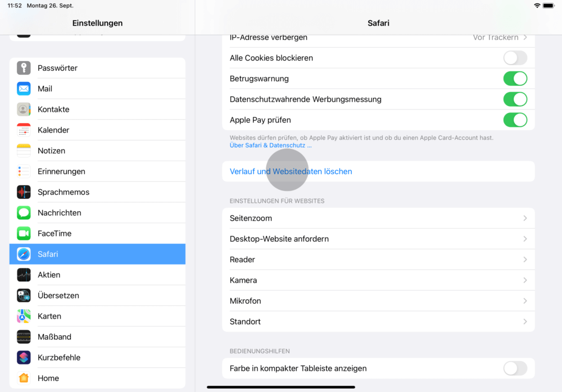Tap the Aktien chart icon
The height and width of the screenshot is (392, 562).
coord(24,275)
